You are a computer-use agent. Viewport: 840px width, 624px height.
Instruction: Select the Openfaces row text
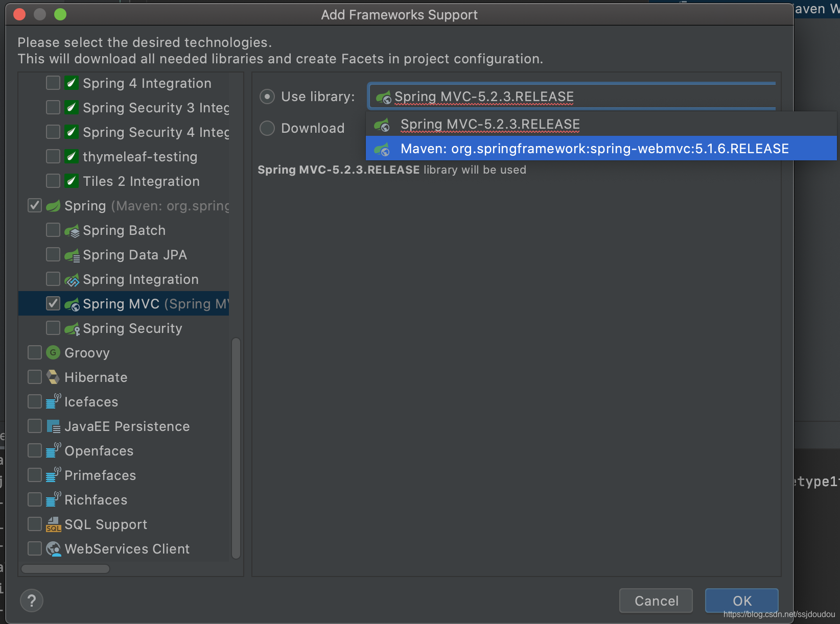99,451
